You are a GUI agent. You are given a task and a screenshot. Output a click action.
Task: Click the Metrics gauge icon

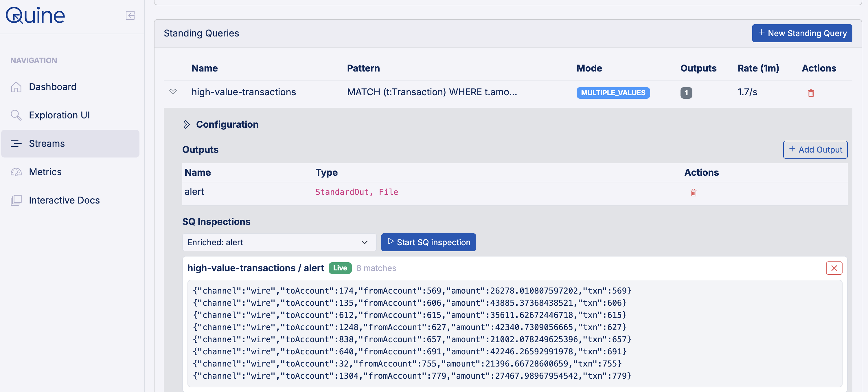pos(16,172)
